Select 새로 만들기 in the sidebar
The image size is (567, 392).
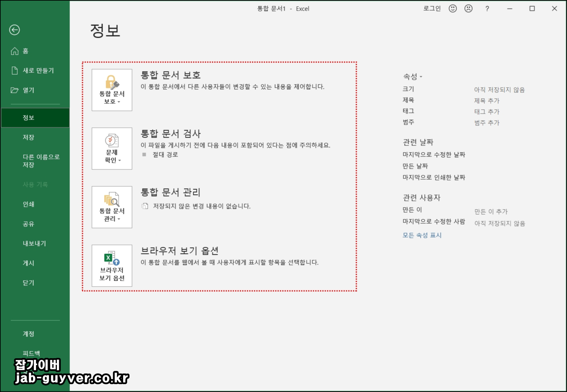click(x=35, y=71)
